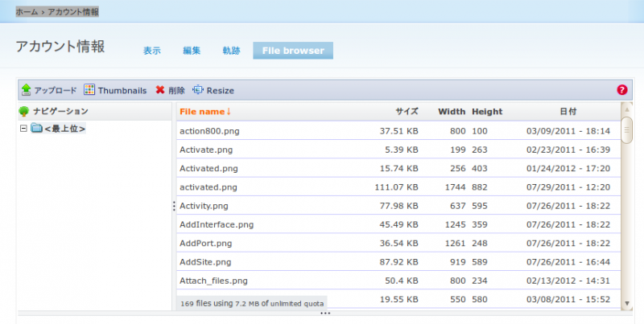Click the green navigation tree icon
Viewport: 644px width, 324px height.
coord(24,111)
